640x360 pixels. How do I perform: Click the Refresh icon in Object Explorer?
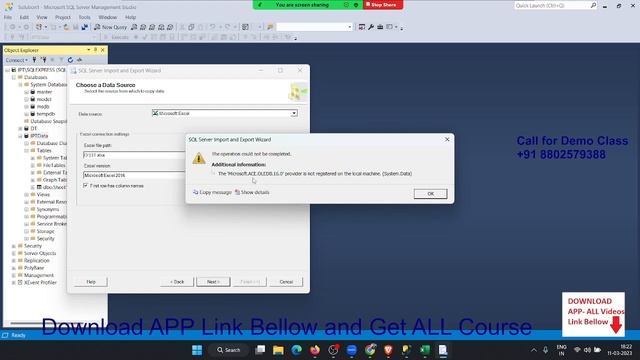tap(70, 60)
